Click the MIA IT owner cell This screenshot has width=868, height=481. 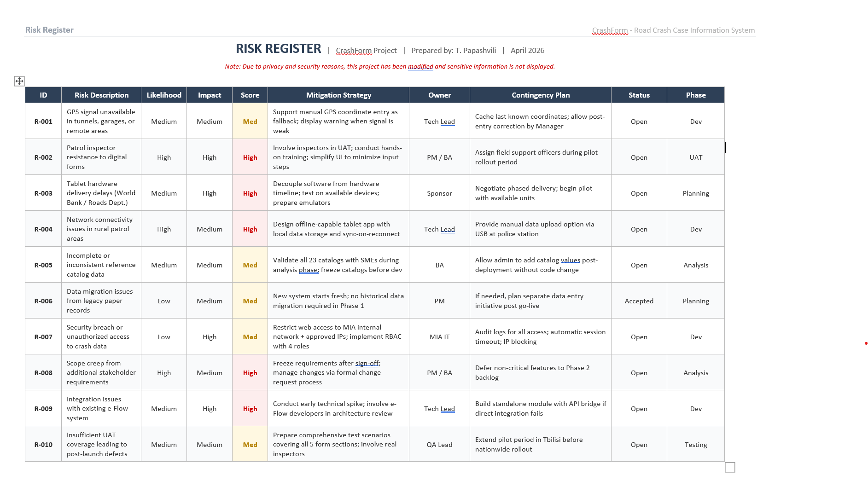439,337
